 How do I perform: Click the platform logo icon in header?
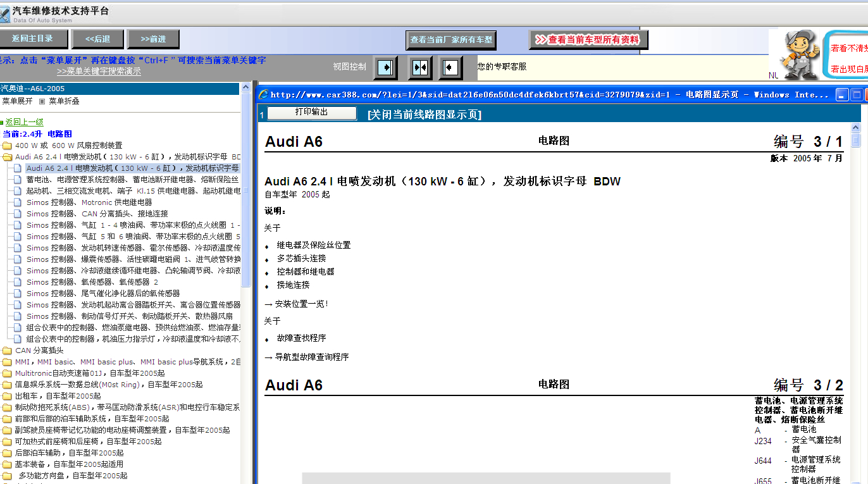[x=5, y=13]
